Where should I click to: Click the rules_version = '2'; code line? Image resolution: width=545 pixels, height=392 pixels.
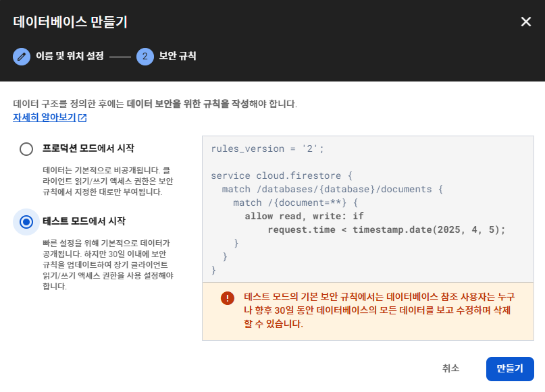(267, 148)
